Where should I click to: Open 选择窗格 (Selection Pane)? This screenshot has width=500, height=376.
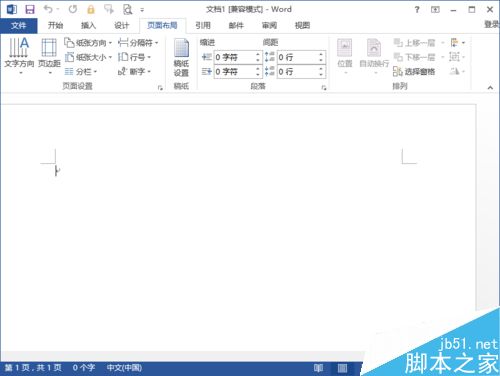pyautogui.click(x=414, y=72)
